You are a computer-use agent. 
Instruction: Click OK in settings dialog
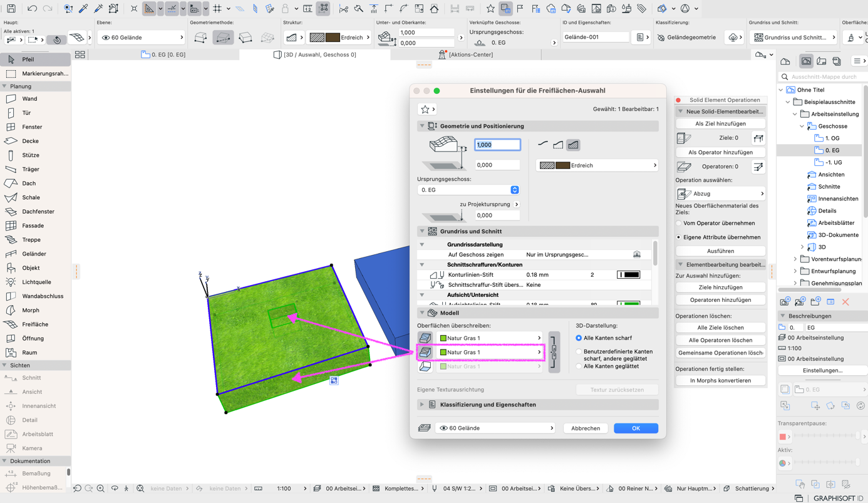tap(636, 428)
